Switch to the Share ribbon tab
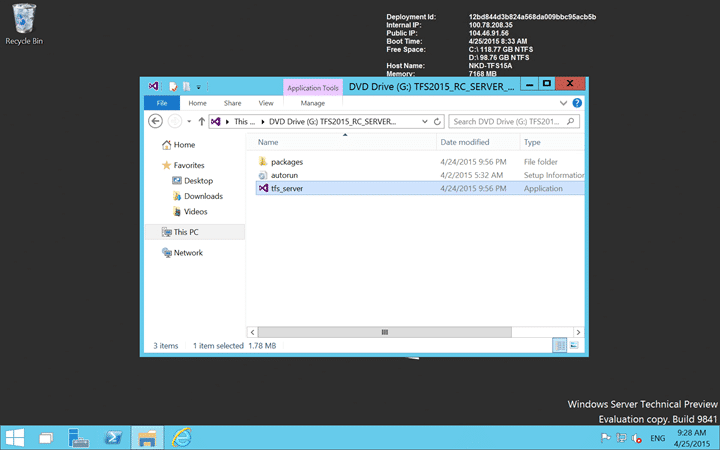 [232, 103]
